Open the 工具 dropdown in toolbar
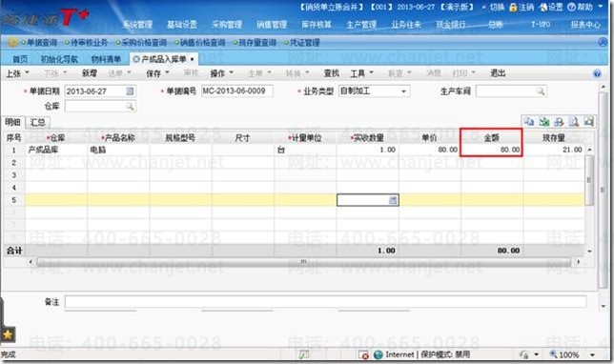The image size is (614, 364). click(362, 73)
